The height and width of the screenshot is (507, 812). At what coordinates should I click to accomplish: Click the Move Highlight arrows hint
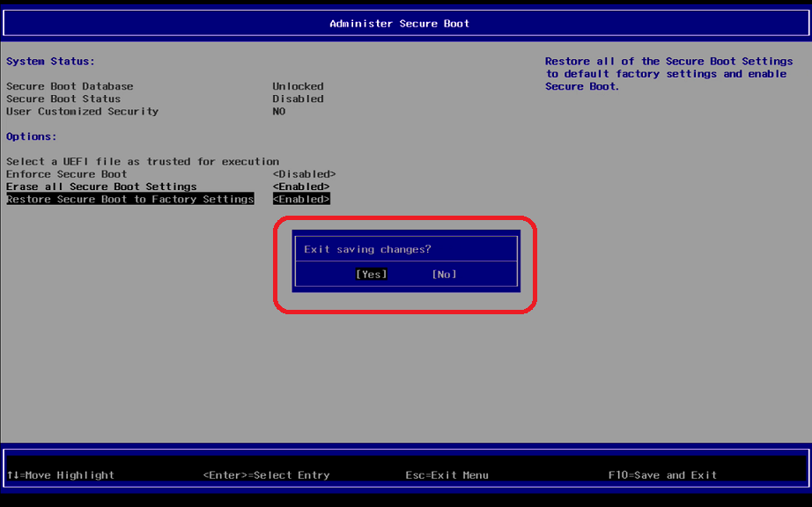pyautogui.click(x=61, y=475)
